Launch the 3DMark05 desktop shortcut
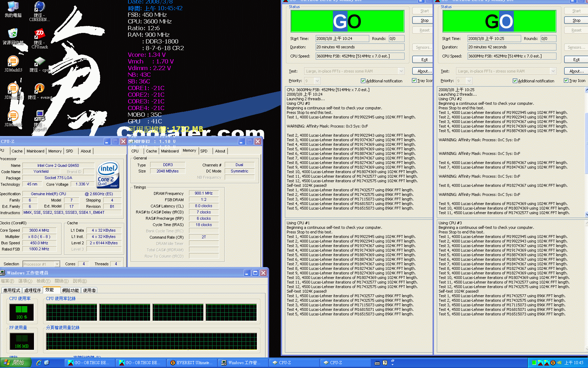588x368 pixels. tap(13, 91)
